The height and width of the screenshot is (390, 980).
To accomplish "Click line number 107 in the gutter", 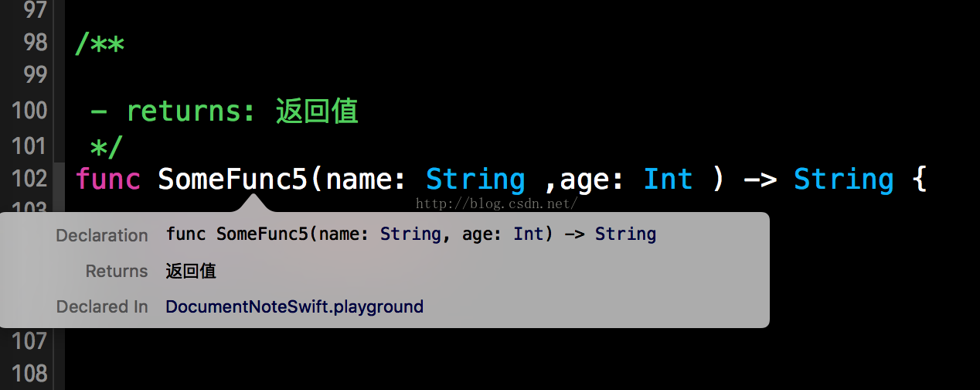I will pos(30,340).
